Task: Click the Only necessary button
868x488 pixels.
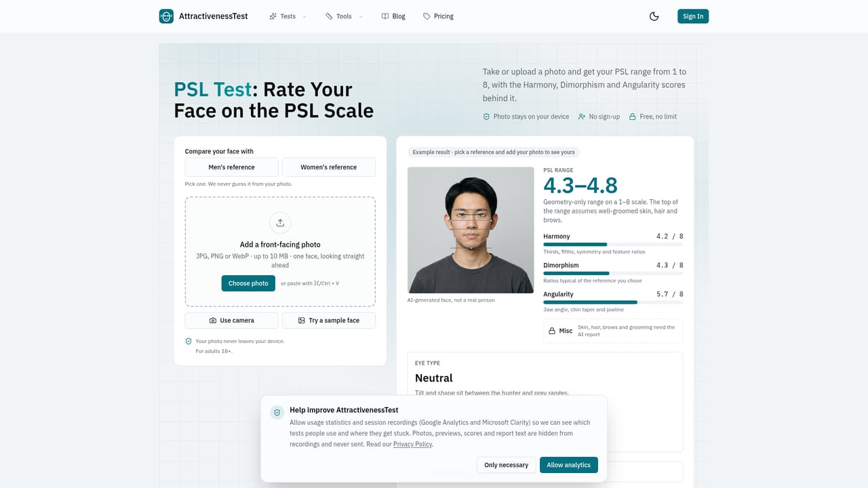Action: point(506,465)
